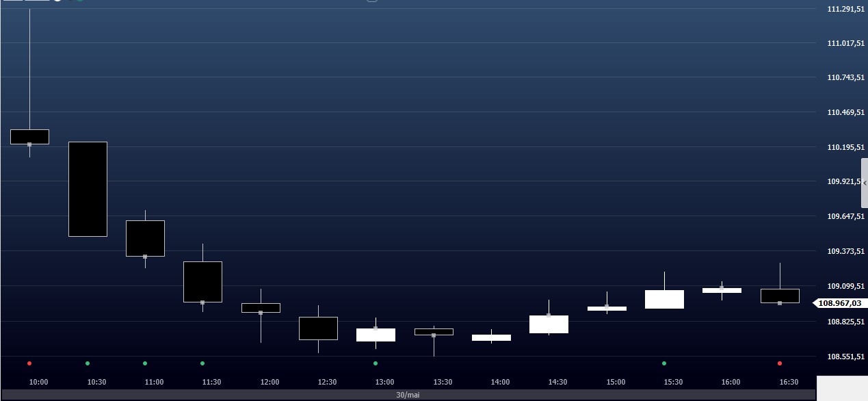Click the green signal dot at 13:00
The width and height of the screenshot is (868, 401).
376,363
